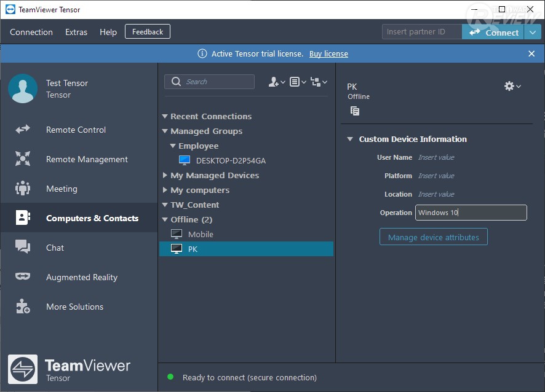Viewport: 545px width, 392px height.
Task: Open the Connection menu
Action: (31, 32)
